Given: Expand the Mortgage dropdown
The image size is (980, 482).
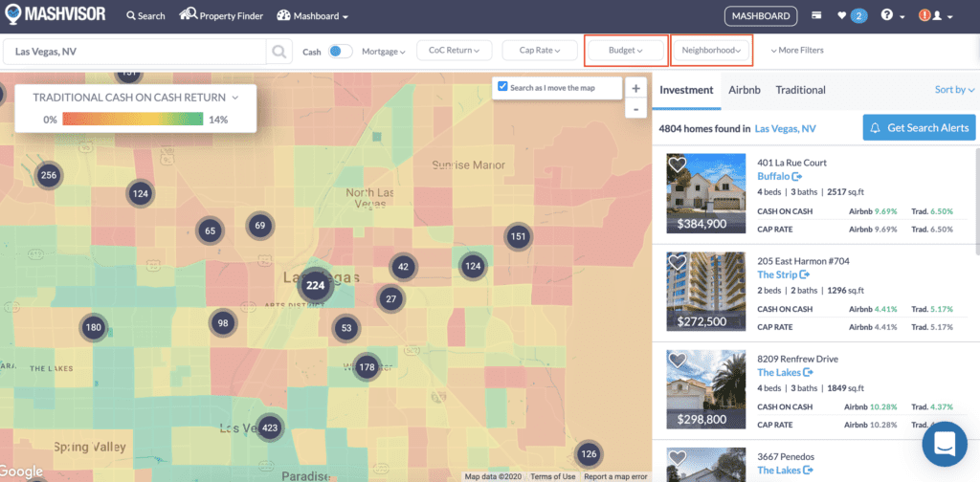Looking at the screenshot, I should 384,52.
